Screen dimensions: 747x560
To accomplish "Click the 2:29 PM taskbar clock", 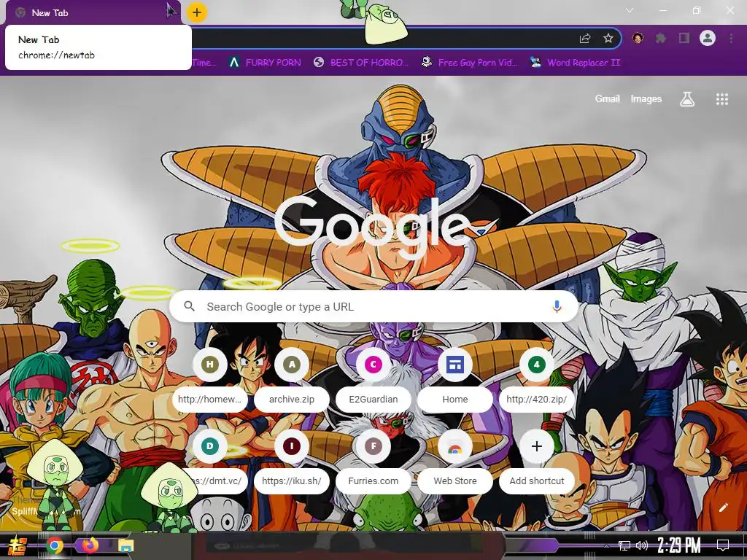I will [679, 545].
